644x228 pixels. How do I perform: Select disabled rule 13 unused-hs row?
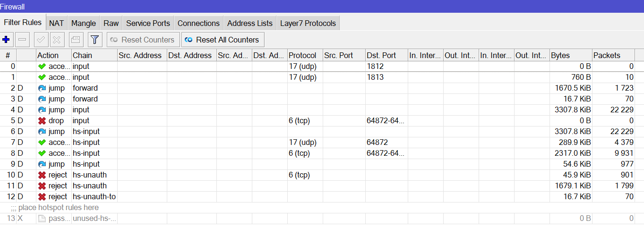coord(322,219)
